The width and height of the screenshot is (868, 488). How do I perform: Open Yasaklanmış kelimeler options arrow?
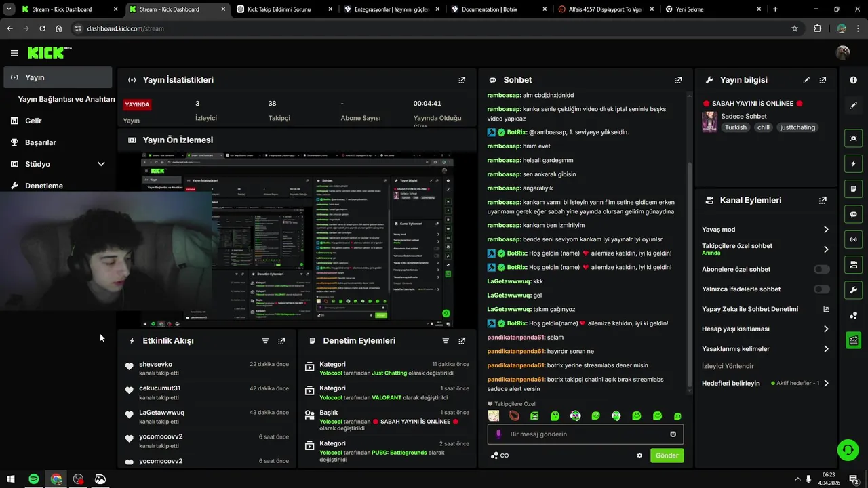pyautogui.click(x=826, y=349)
